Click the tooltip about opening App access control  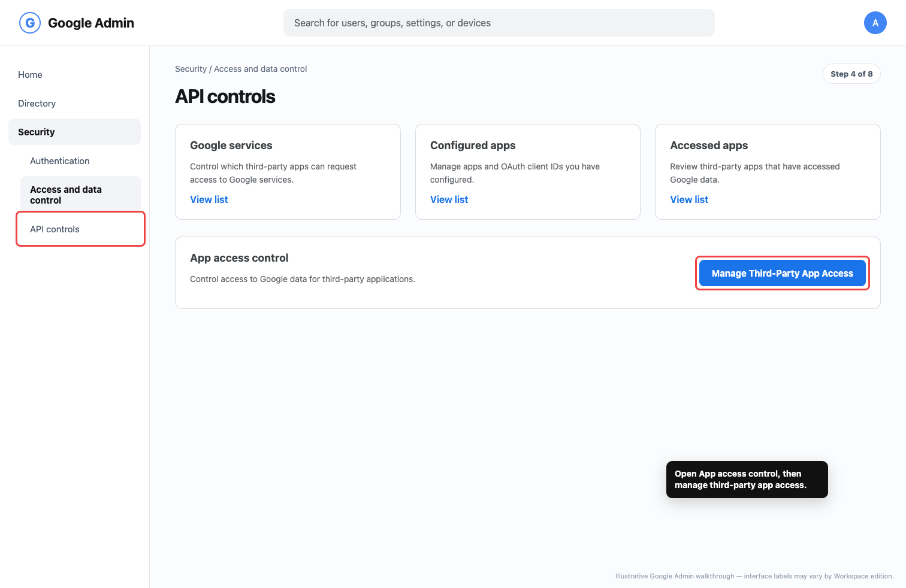point(747,479)
